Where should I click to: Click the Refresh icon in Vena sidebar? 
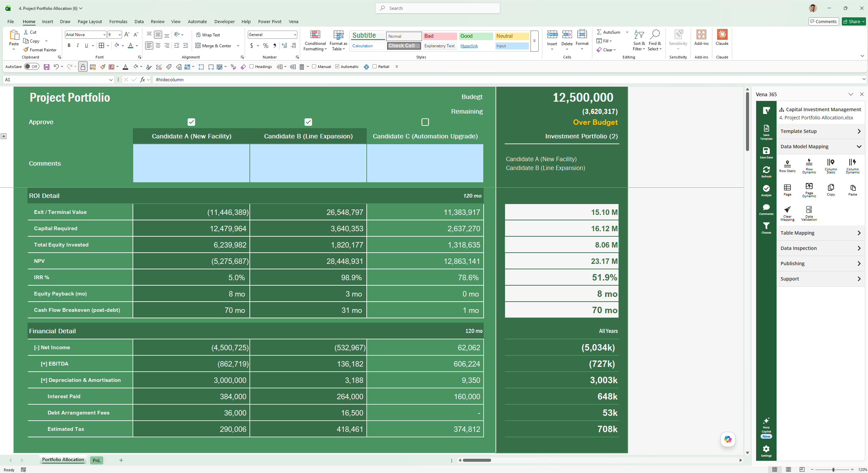pos(766,172)
